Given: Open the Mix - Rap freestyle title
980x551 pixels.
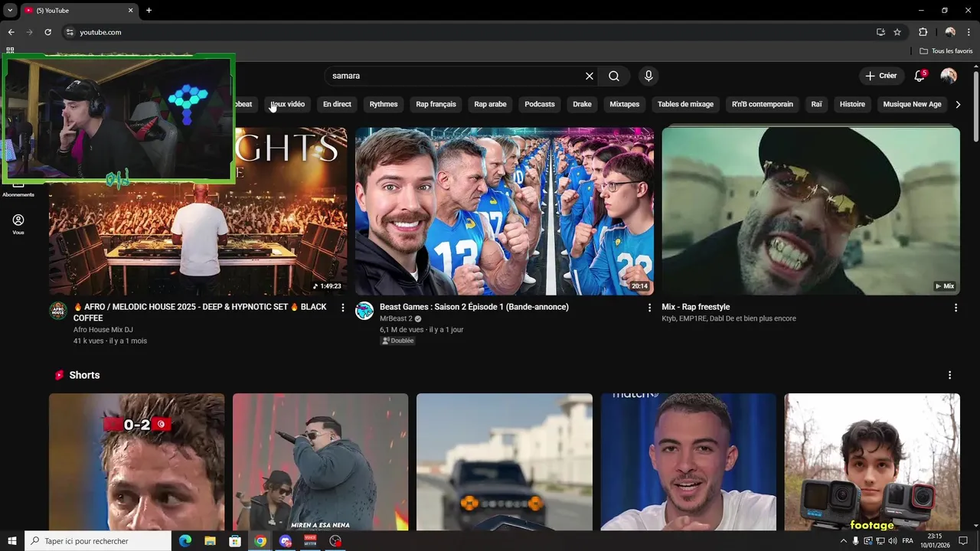Looking at the screenshot, I should tap(696, 307).
